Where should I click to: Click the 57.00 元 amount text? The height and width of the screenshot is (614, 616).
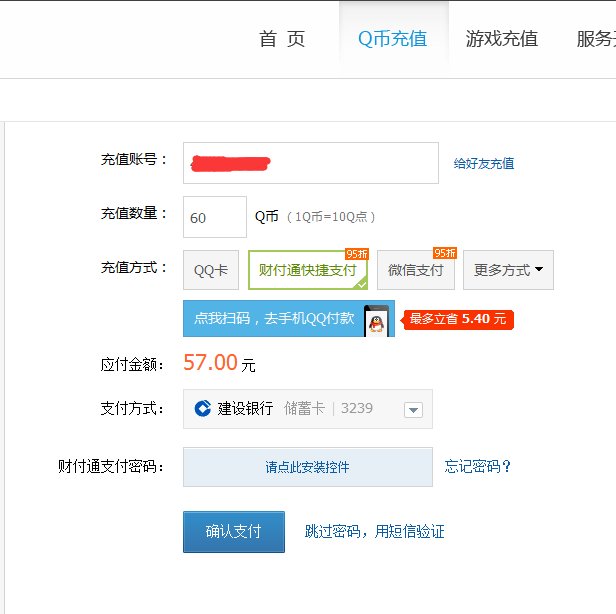click(x=219, y=363)
